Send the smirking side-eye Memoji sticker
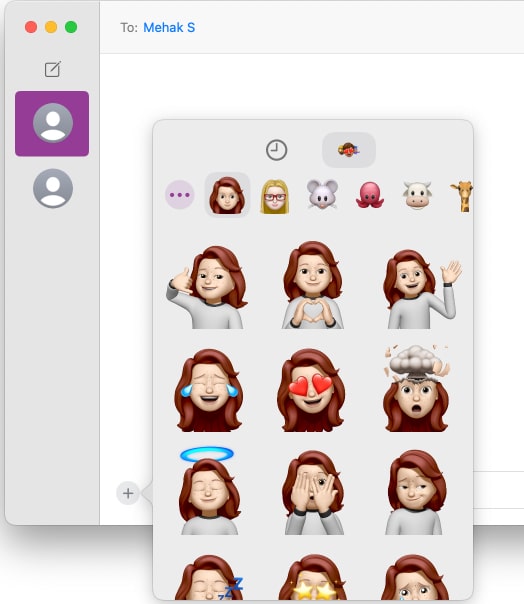This screenshot has width=524, height=604. 416,492
